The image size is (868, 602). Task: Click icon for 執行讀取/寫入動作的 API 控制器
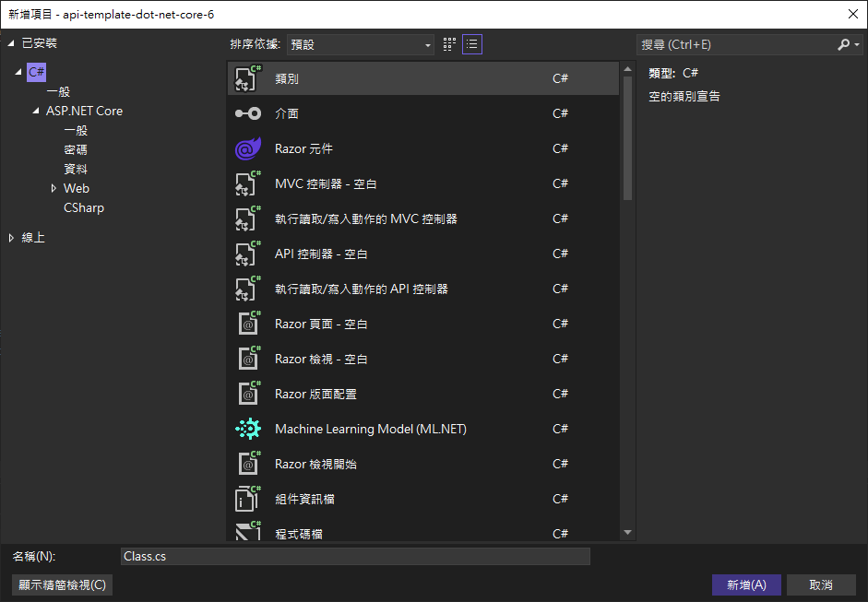247,289
